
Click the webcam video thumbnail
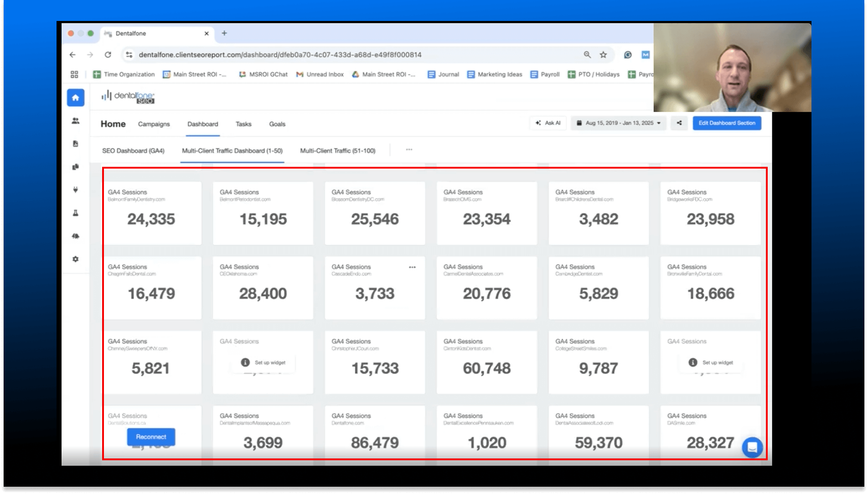[732, 67]
